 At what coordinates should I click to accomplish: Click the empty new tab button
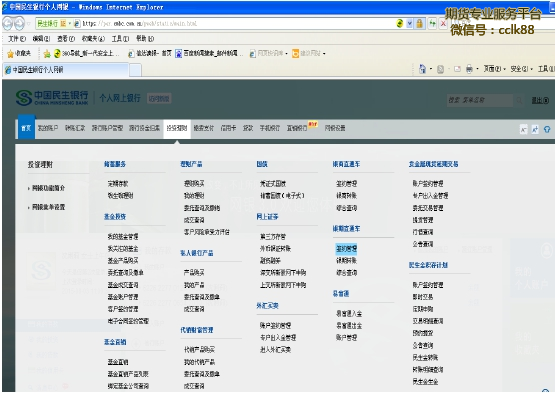click(x=136, y=70)
